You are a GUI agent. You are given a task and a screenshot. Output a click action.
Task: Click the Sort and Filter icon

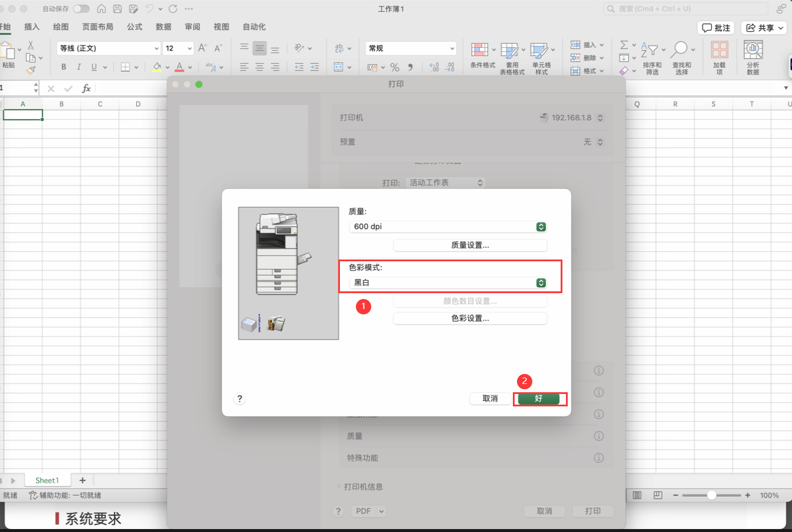click(652, 58)
